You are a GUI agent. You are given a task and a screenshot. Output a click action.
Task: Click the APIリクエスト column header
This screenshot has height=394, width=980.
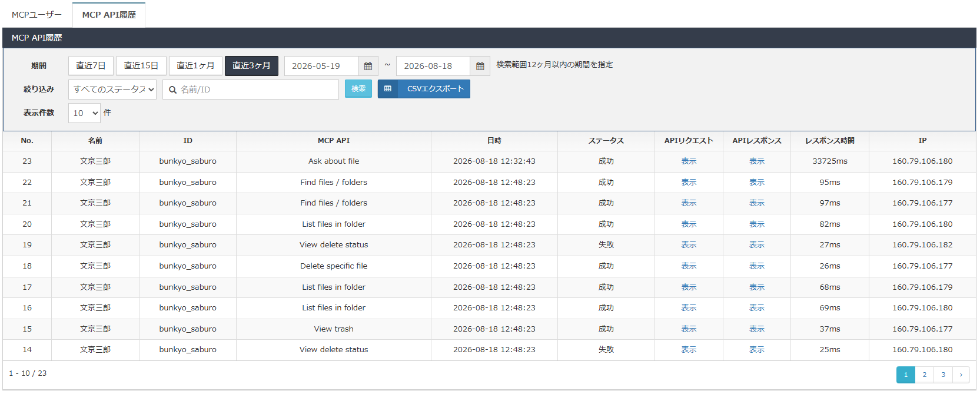[689, 141]
